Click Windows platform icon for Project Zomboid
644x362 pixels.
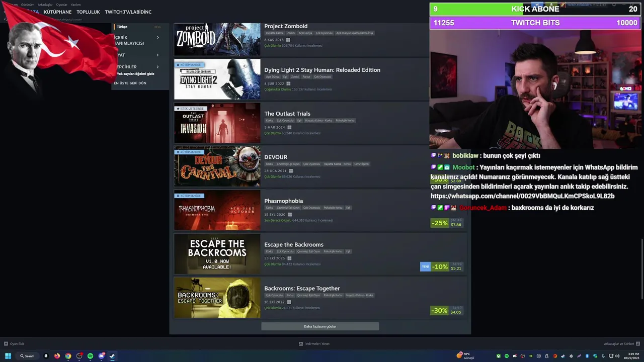(288, 40)
